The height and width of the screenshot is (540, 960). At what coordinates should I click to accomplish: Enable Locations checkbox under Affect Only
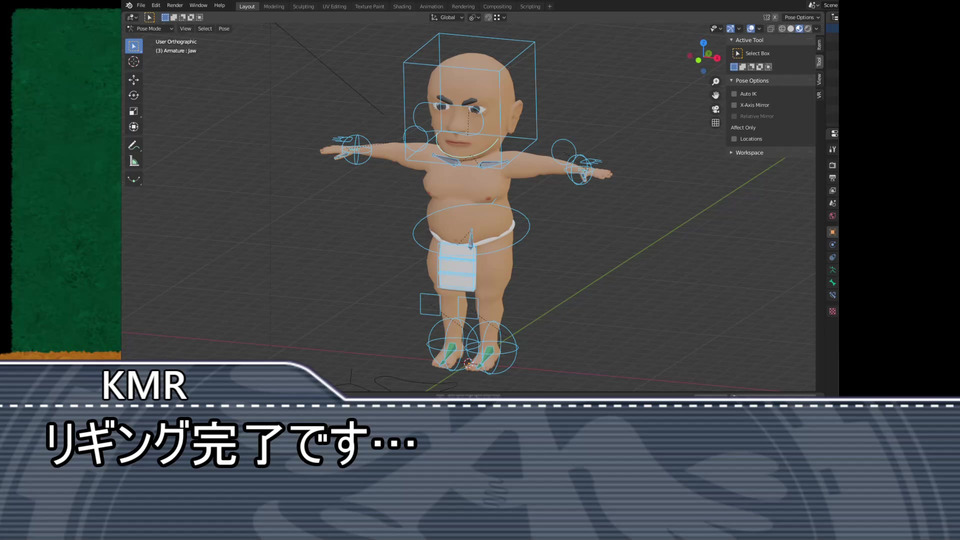click(734, 139)
